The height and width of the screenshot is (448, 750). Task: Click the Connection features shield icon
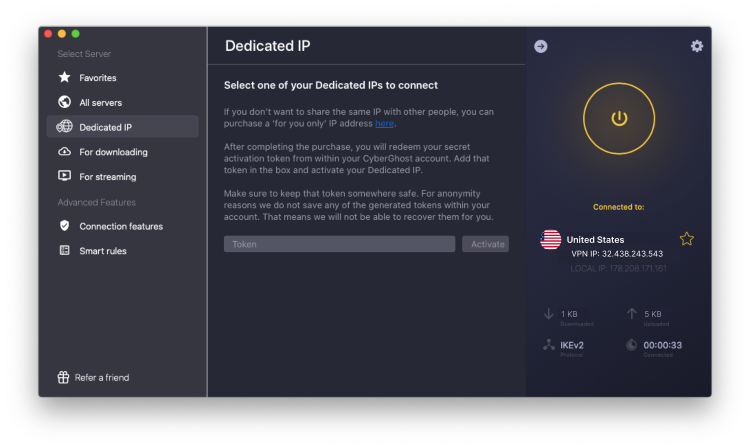[x=64, y=226]
